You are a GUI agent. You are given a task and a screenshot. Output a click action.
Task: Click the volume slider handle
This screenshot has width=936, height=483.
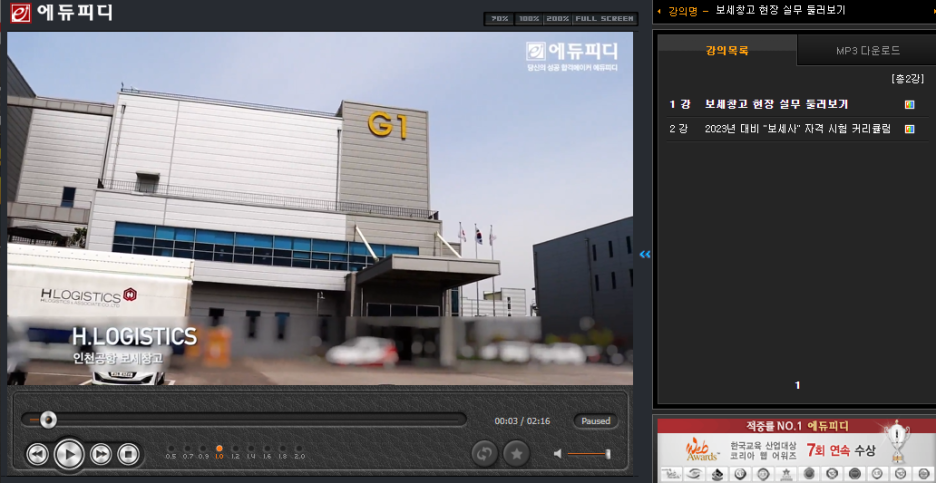click(x=608, y=454)
